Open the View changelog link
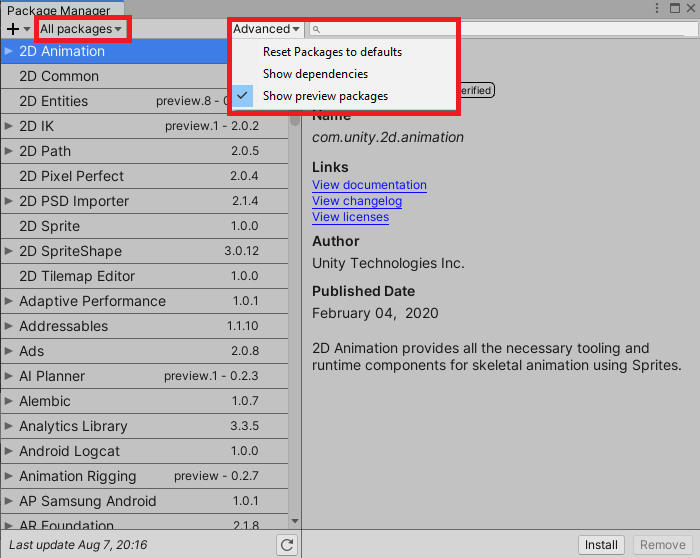The image size is (700, 558). pyautogui.click(x=357, y=201)
